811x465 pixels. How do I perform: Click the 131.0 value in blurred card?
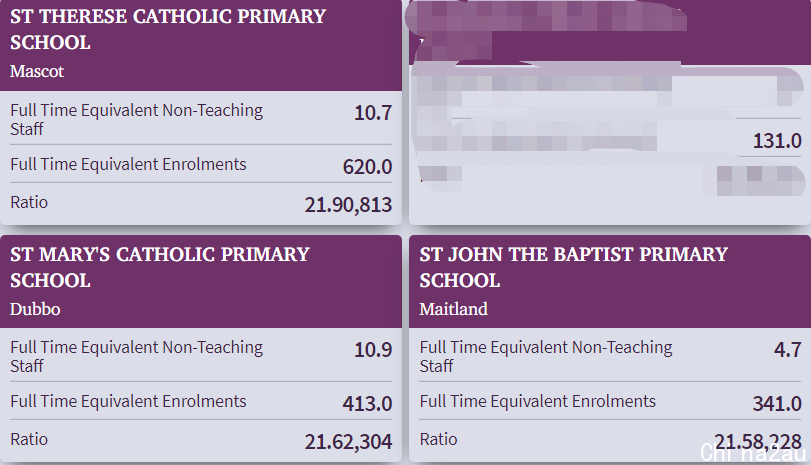(x=777, y=141)
